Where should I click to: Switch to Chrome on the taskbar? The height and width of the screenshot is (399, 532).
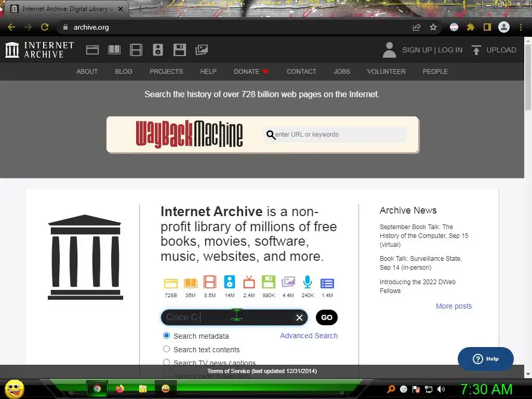(97, 389)
